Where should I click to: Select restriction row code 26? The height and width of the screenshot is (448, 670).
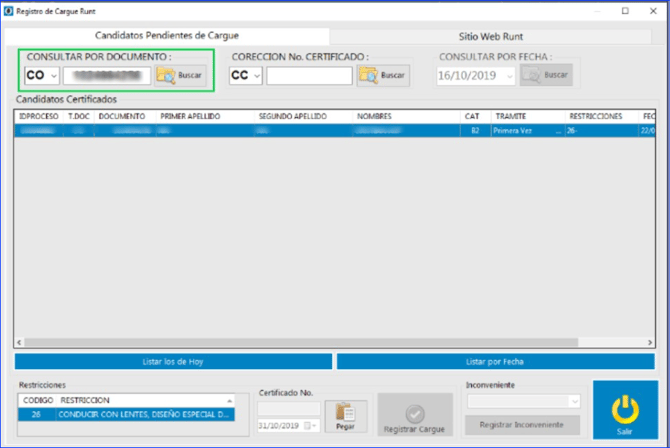pos(125,414)
